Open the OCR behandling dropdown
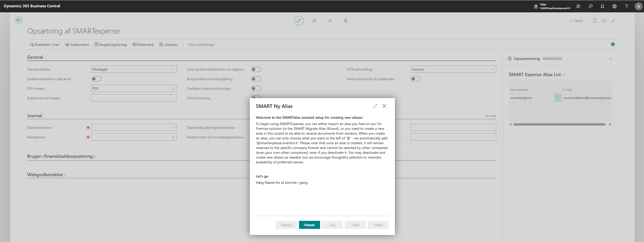The height and width of the screenshot is (242, 644). (x=453, y=69)
